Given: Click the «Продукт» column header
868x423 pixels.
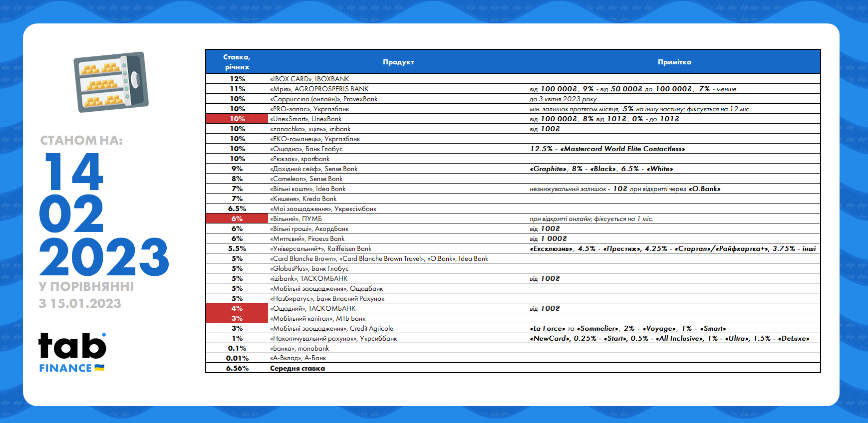Looking at the screenshot, I should [398, 62].
